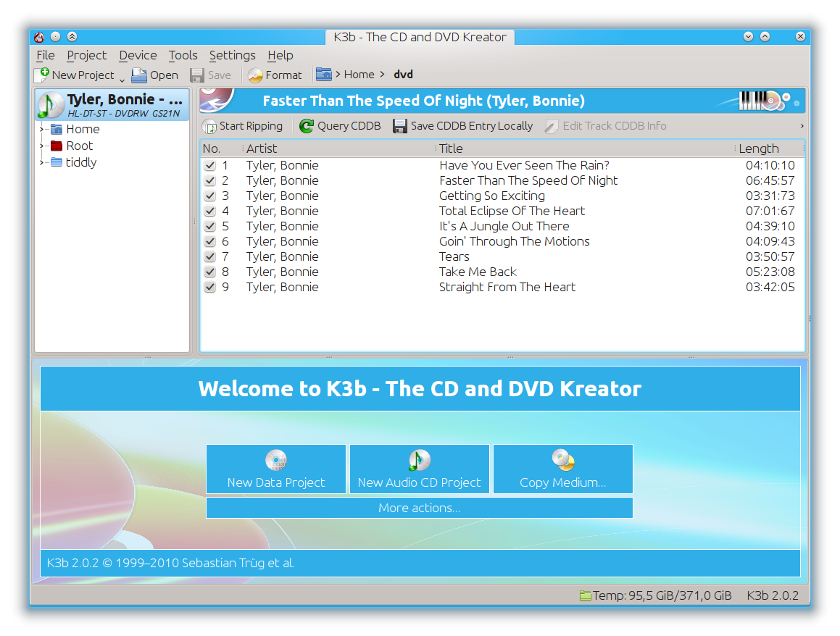Click K3b 2.0.2 in the status bar
Image resolution: width=840 pixels, height=636 pixels.
click(x=773, y=595)
